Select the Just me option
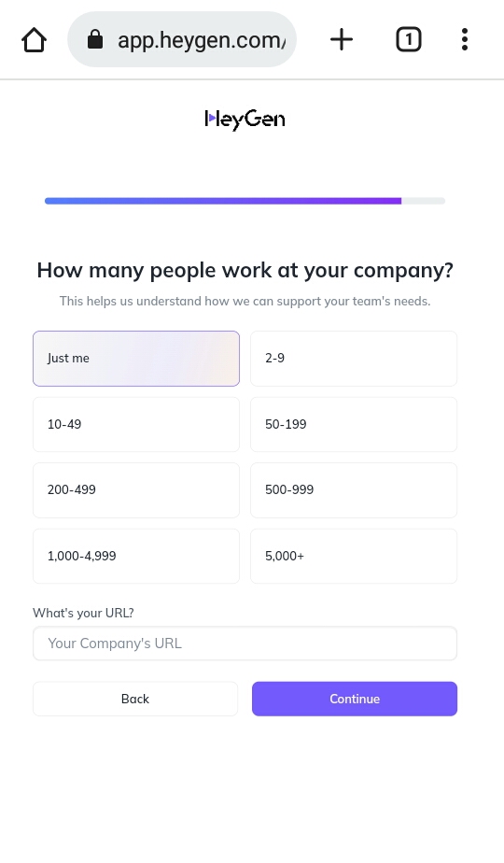This screenshot has width=504, height=863. [x=136, y=359]
